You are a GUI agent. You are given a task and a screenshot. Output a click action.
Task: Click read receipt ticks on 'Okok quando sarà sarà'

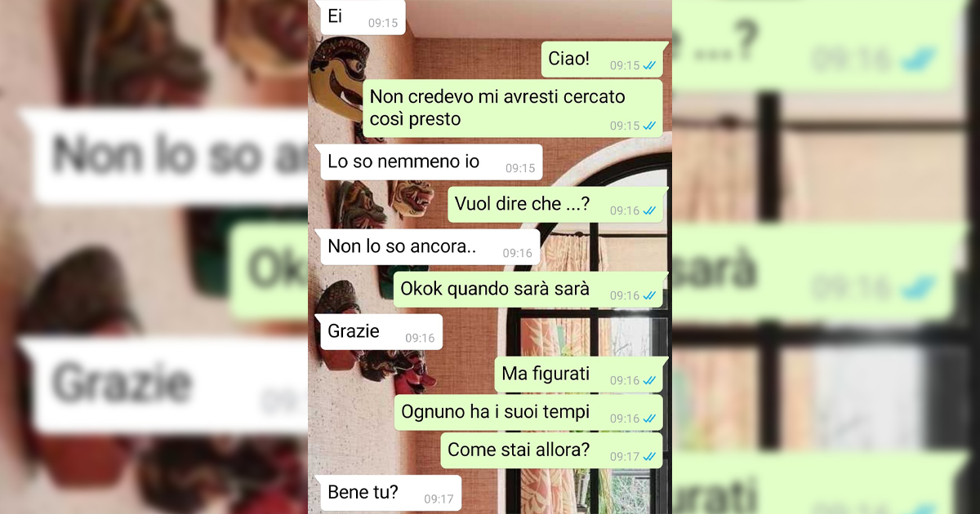649,295
